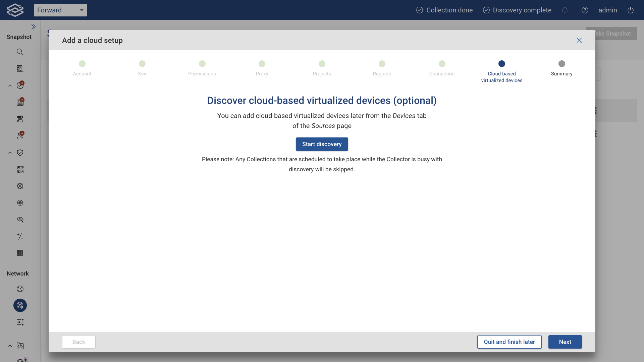Image resolution: width=644 pixels, height=362 pixels.
Task: Collapse the shield section using its caret
Action: pos(10,153)
